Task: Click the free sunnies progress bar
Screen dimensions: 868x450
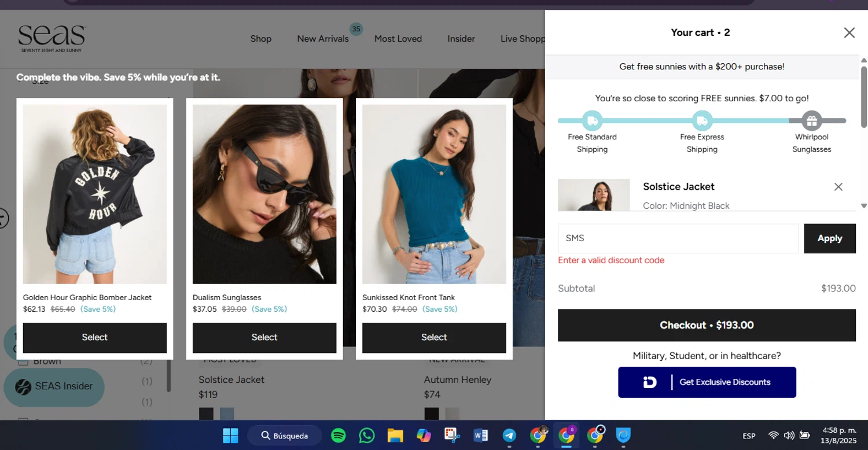Action: coord(702,121)
